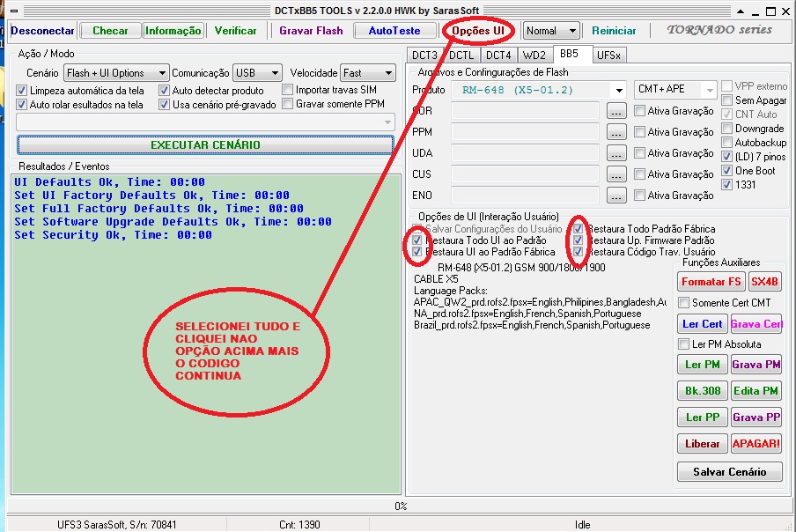Screen dimensions: 796x532
Task: Click Ler Cert button
Action: (x=702, y=324)
